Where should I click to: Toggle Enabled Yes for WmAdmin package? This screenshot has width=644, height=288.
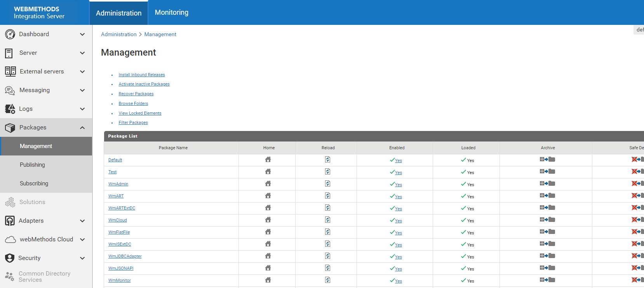pos(399,185)
